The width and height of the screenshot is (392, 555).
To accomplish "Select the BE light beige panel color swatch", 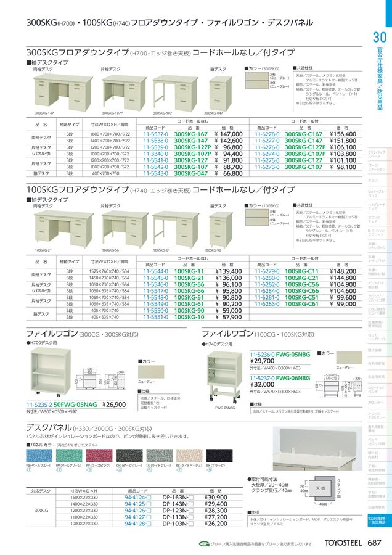I will point(189,456).
